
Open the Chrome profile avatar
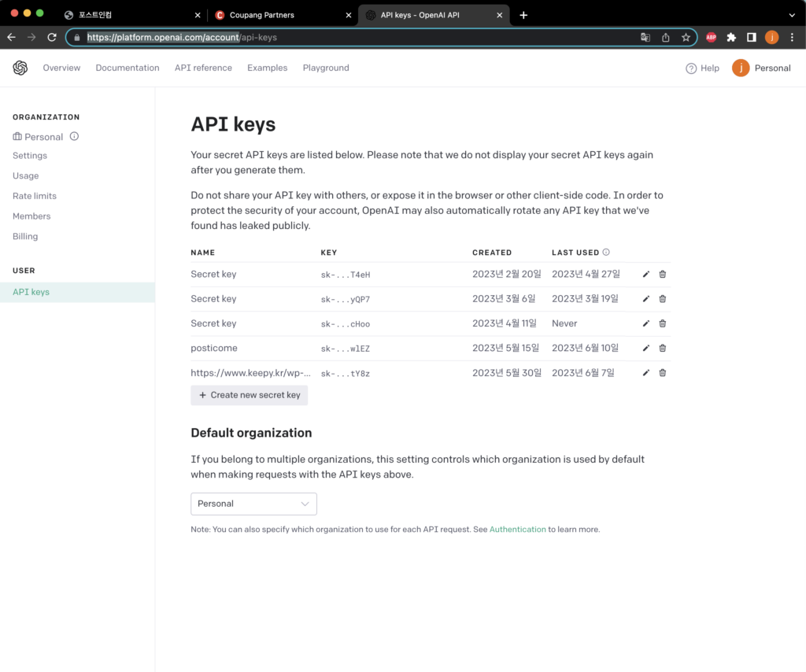pos(771,38)
